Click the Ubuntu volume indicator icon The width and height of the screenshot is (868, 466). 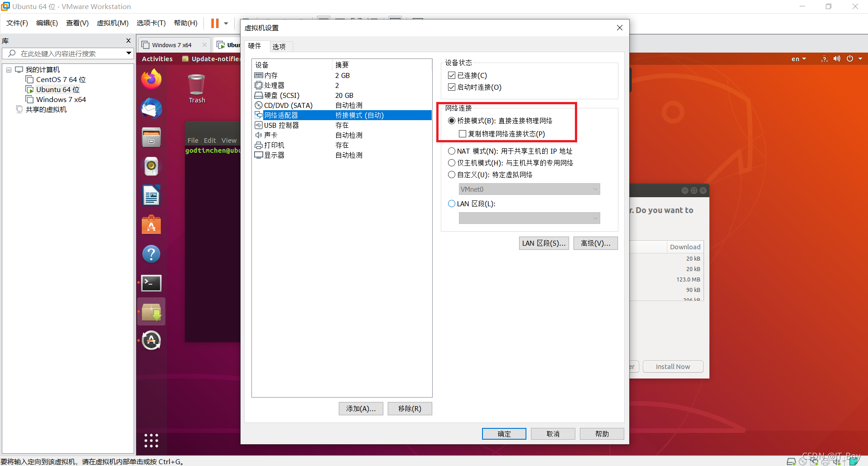coord(837,58)
